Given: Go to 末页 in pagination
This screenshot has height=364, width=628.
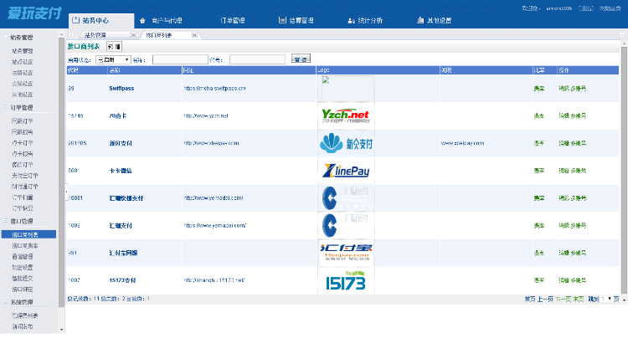Looking at the screenshot, I should point(579,299).
